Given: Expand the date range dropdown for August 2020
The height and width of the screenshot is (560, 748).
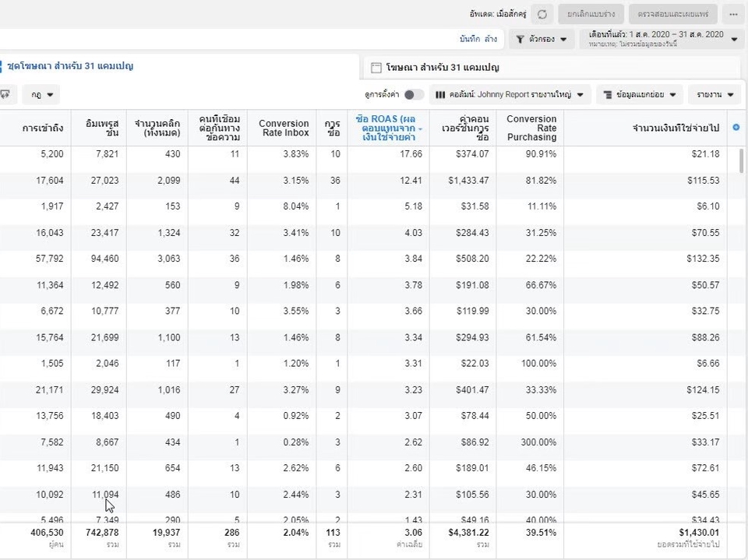Looking at the screenshot, I should (732, 39).
